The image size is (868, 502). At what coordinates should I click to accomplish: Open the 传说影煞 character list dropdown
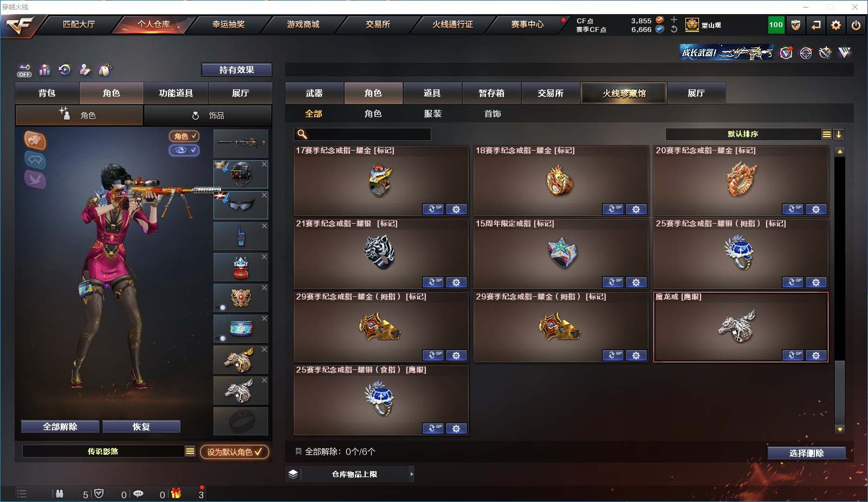pos(190,451)
